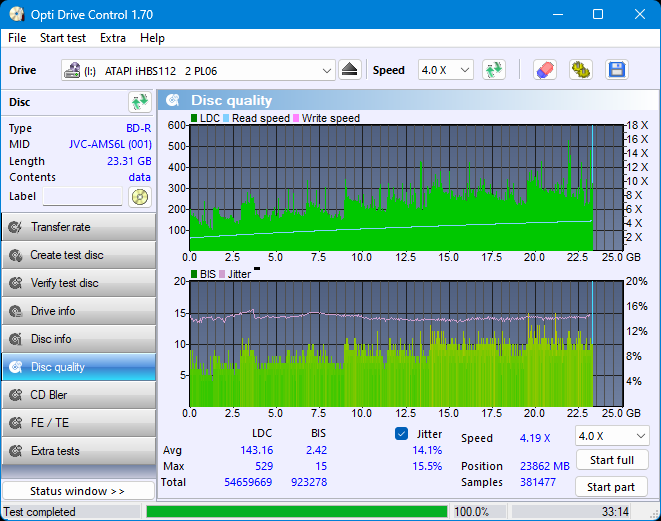Click the label edit icon next to Label field

click(139, 197)
